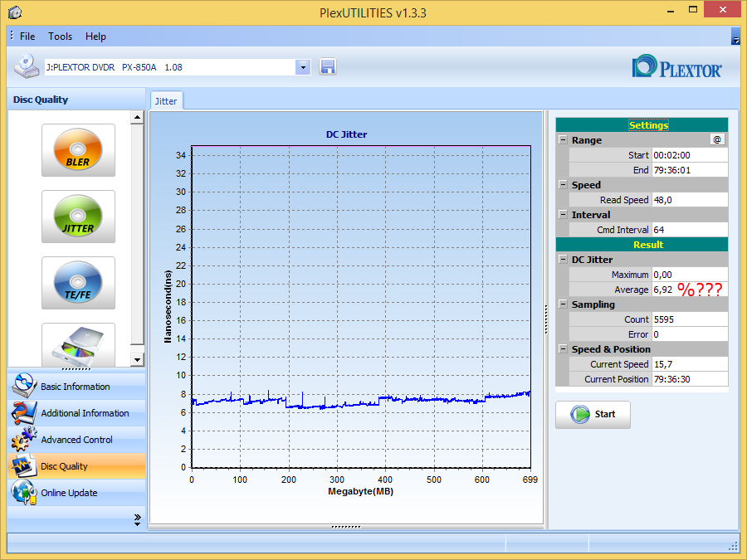Open the Help menu

95,37
